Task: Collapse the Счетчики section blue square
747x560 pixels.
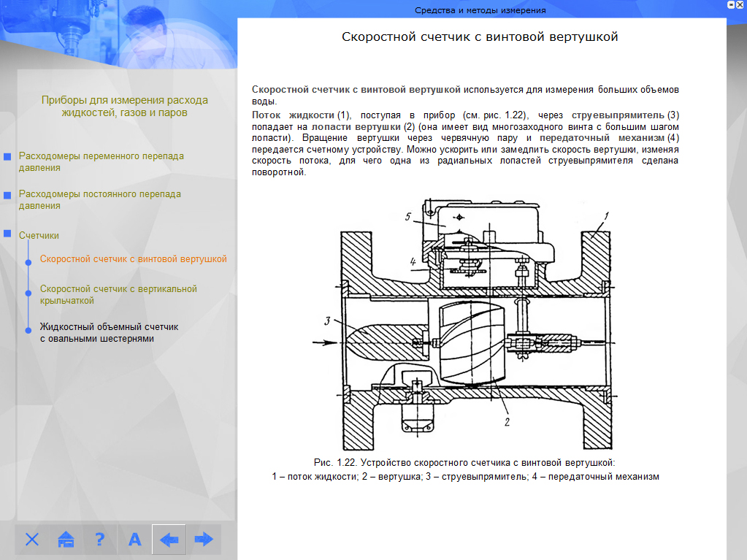Action: coord(7,234)
